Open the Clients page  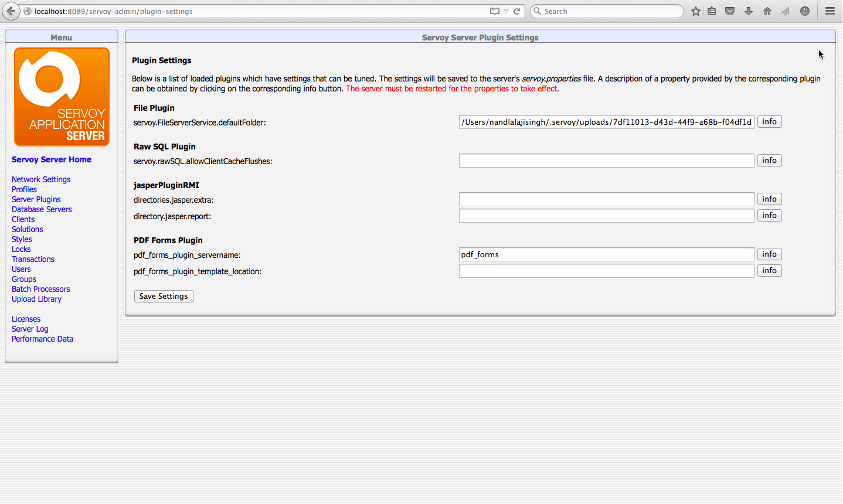click(23, 219)
